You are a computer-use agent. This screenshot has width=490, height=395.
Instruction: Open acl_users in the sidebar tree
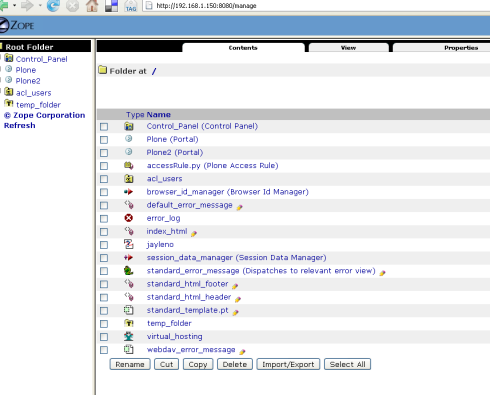33,93
